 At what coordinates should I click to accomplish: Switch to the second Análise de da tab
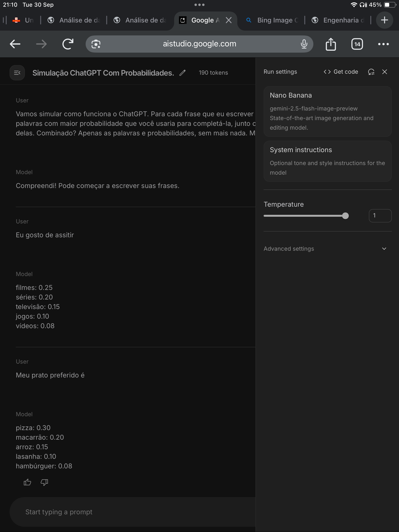pos(140,20)
